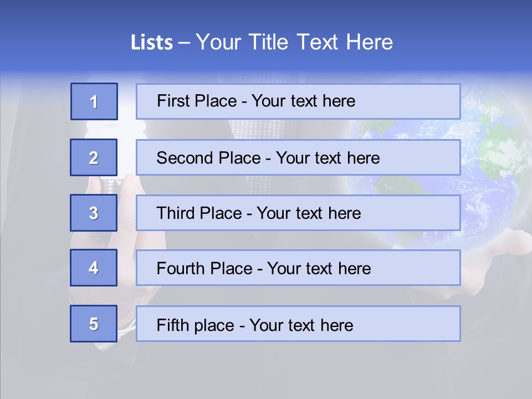Select the number 5 box

[x=94, y=324]
